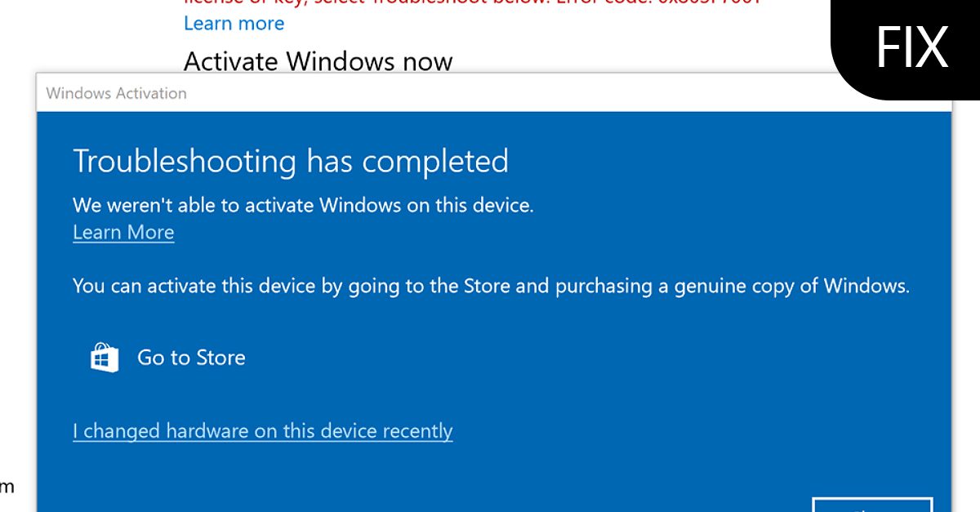Follow the blue Learn more link above the dialog

234,23
